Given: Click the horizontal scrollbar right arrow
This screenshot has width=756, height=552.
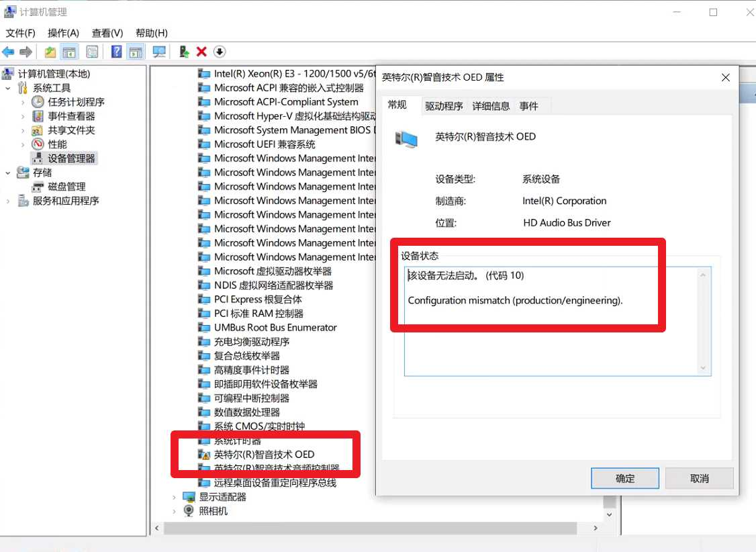Looking at the screenshot, I should click(596, 528).
